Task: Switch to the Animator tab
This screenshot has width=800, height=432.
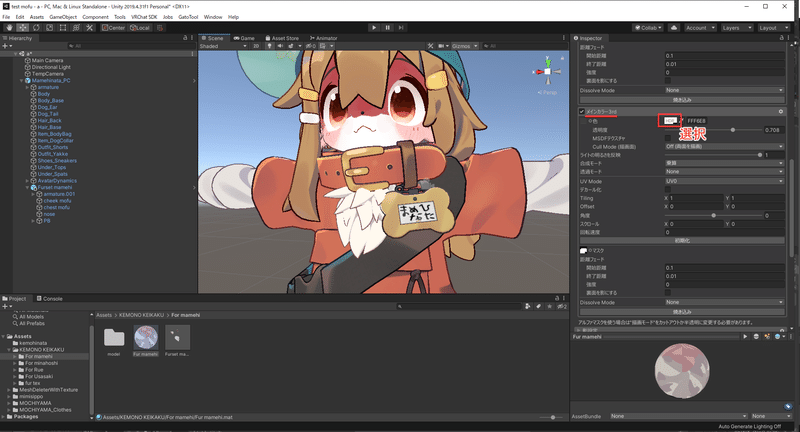Action: click(323, 38)
